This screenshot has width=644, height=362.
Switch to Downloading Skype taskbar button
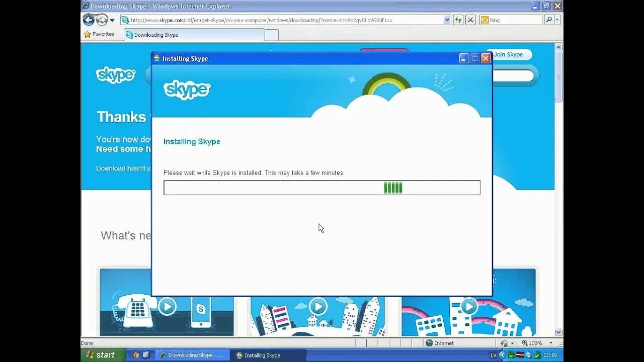click(192, 355)
